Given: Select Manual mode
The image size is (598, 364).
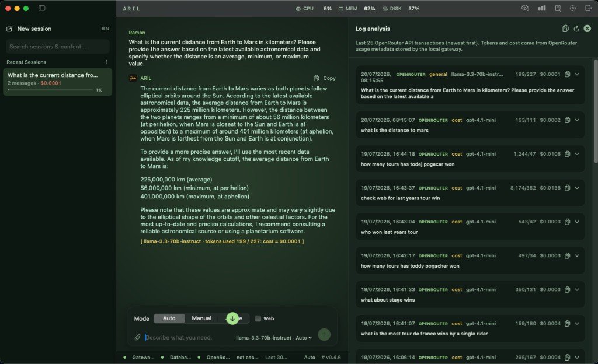Looking at the screenshot, I should (201, 318).
